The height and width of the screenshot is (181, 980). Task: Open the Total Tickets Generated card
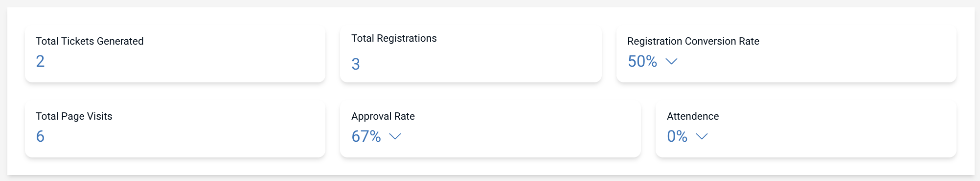[175, 54]
